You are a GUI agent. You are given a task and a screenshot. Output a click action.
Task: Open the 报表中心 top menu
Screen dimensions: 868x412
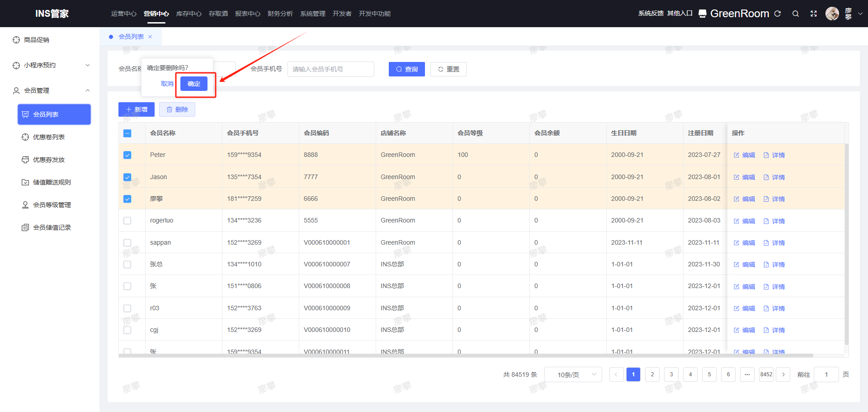click(248, 14)
